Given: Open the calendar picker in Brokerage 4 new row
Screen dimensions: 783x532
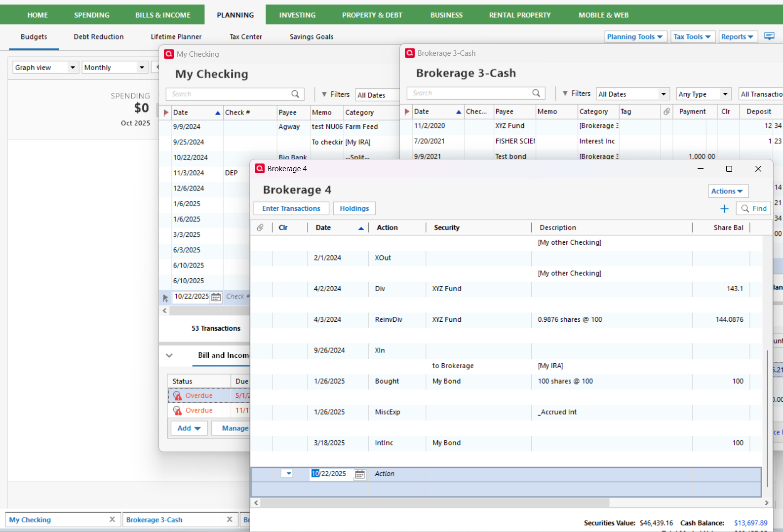Looking at the screenshot, I should tap(360, 474).
